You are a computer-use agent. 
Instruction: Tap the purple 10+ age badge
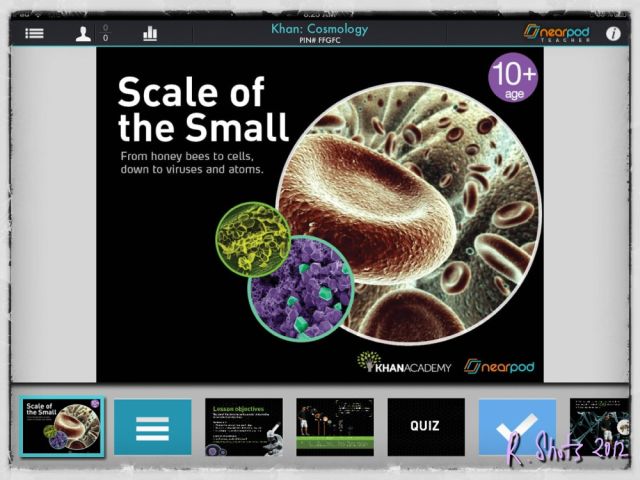pos(513,77)
